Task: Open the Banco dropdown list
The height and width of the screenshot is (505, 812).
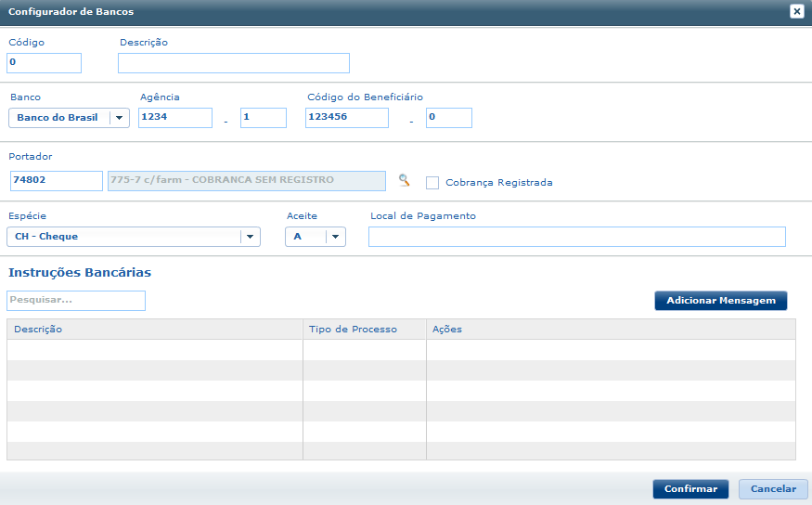Action: (x=119, y=118)
